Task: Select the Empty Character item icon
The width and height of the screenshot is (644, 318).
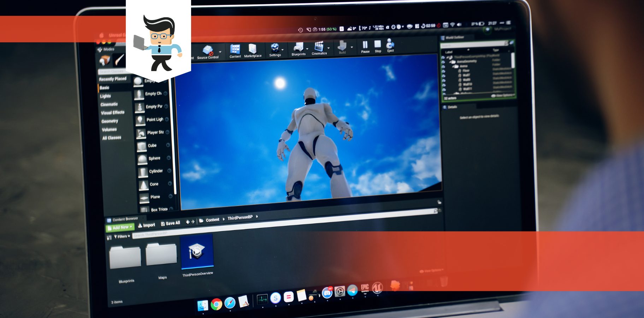Action: pyautogui.click(x=139, y=94)
